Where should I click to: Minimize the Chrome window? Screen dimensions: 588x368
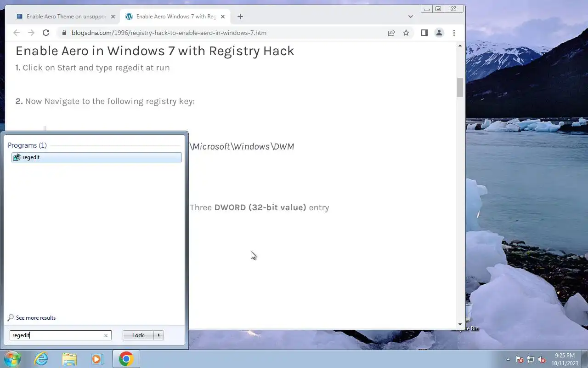(x=427, y=9)
